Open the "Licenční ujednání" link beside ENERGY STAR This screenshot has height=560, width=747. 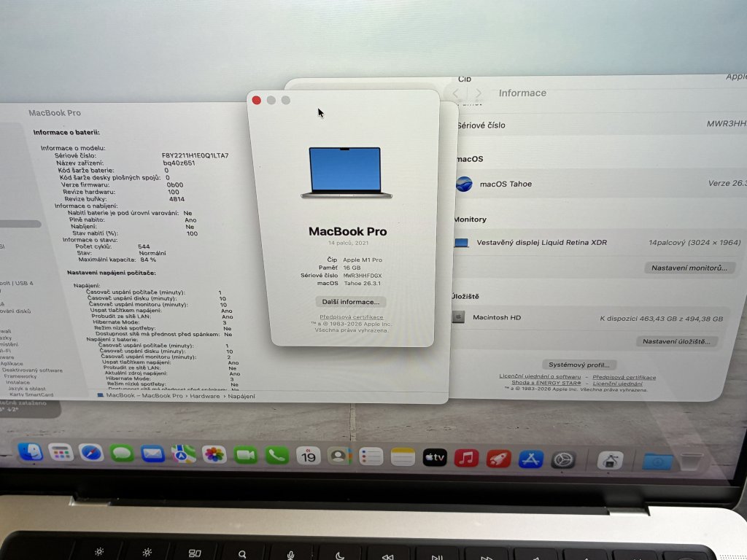[x=617, y=384]
